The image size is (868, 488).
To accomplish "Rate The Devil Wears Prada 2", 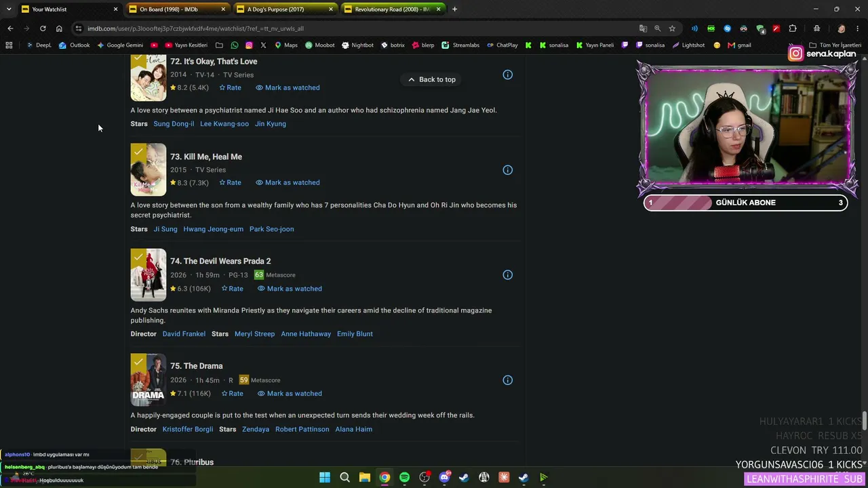I will (232, 289).
